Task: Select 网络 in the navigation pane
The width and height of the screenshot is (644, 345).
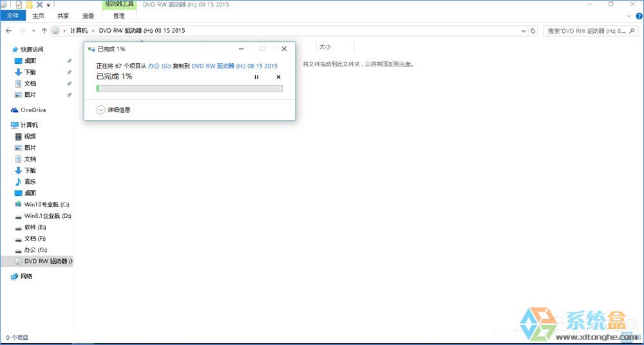Action: (26, 277)
